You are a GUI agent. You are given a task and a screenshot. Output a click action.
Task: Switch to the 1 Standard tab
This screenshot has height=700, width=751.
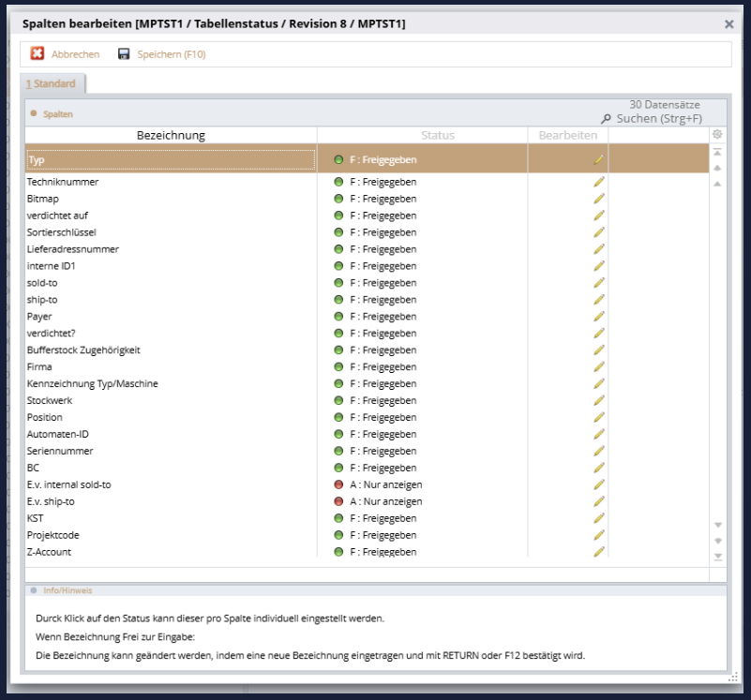click(52, 84)
